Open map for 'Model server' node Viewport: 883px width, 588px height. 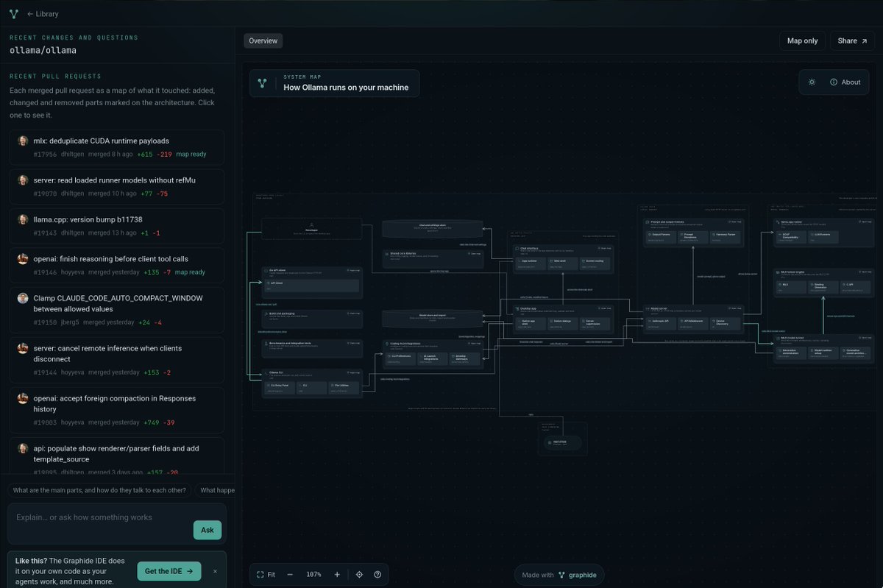735,308
